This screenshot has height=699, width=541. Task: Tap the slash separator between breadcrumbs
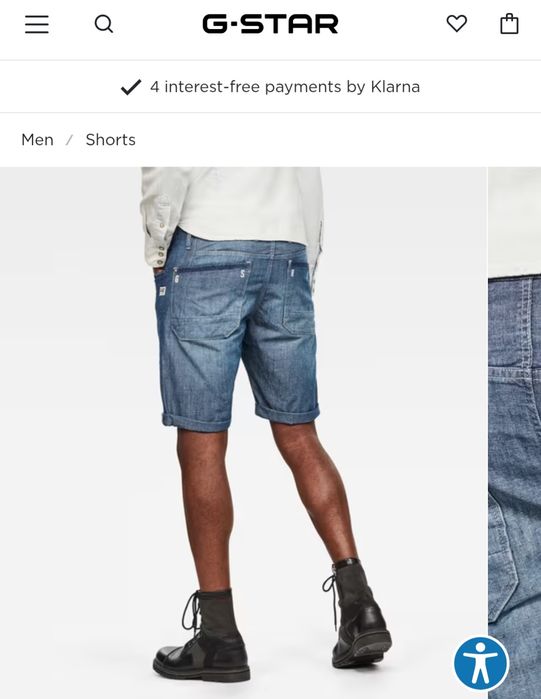tap(69, 140)
